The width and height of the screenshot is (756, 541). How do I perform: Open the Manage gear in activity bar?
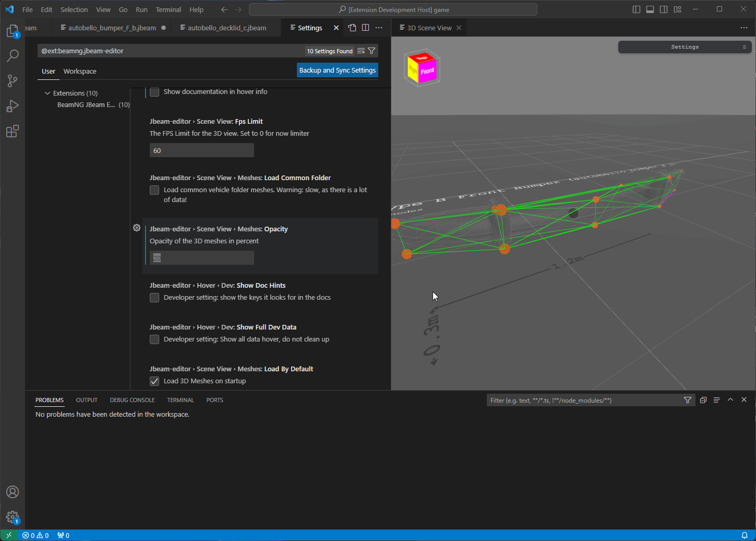click(x=13, y=517)
